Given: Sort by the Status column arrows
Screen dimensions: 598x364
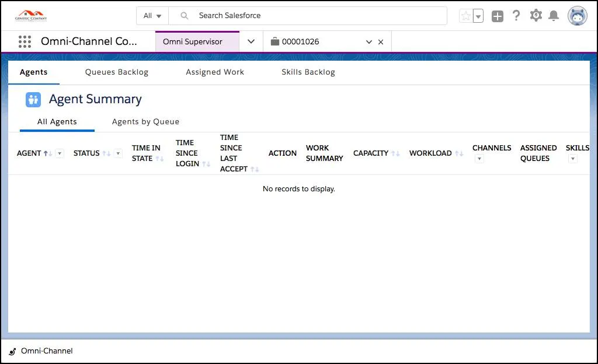Looking at the screenshot, I should pyautogui.click(x=106, y=153).
